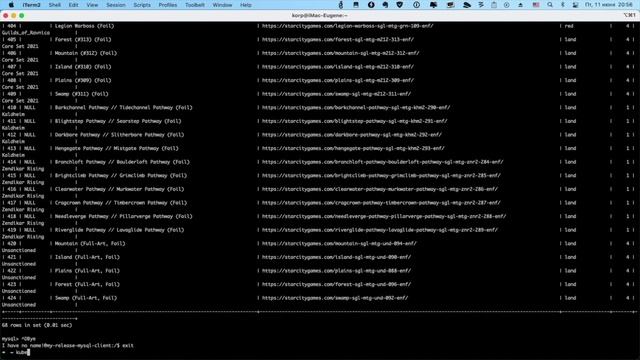This screenshot has width=640, height=360.
Task: Click the barkchannel-pathway URL
Action: point(356,107)
